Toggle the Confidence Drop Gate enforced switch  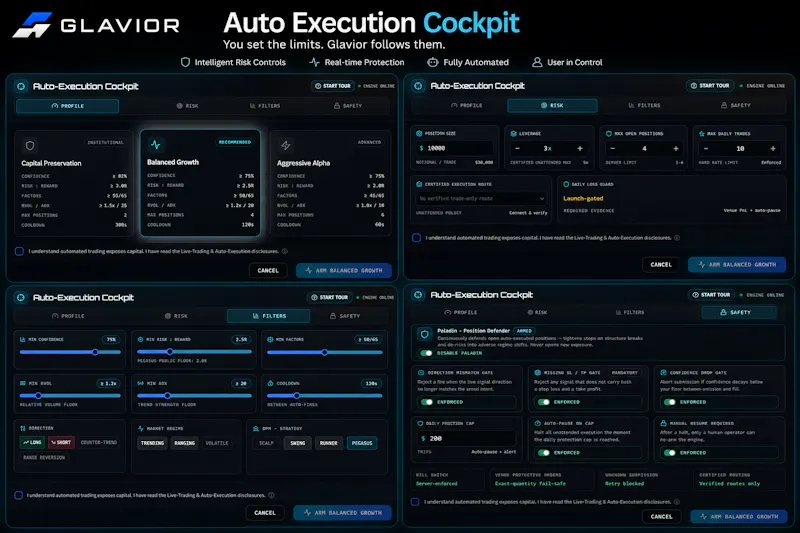669,402
